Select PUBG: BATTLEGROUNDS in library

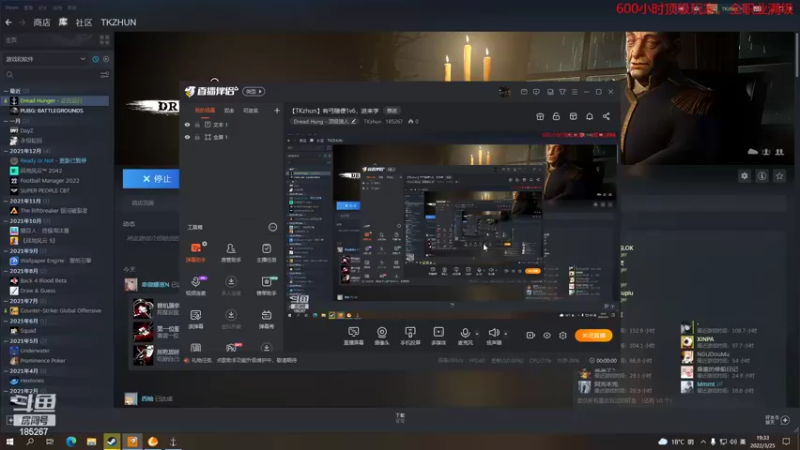[x=51, y=111]
